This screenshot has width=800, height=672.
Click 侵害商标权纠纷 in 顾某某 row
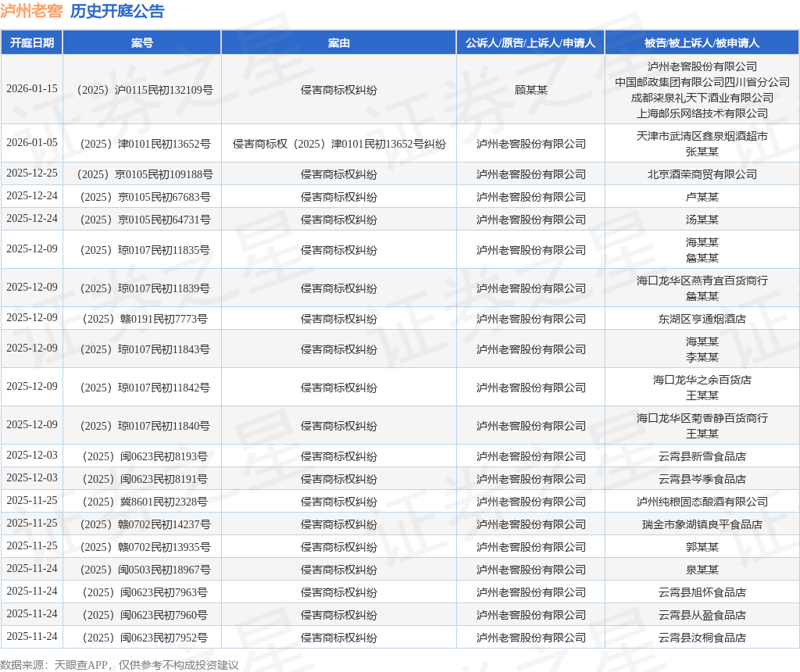coord(339,90)
